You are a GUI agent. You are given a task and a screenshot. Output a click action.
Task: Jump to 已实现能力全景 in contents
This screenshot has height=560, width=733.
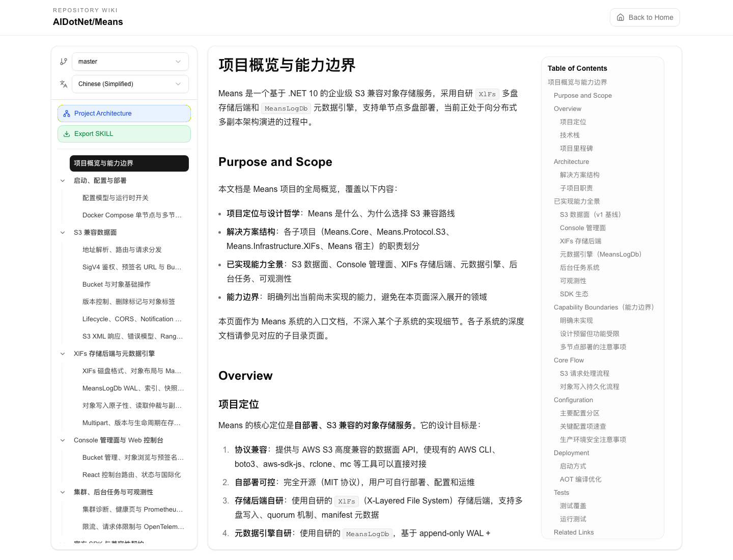[577, 202]
